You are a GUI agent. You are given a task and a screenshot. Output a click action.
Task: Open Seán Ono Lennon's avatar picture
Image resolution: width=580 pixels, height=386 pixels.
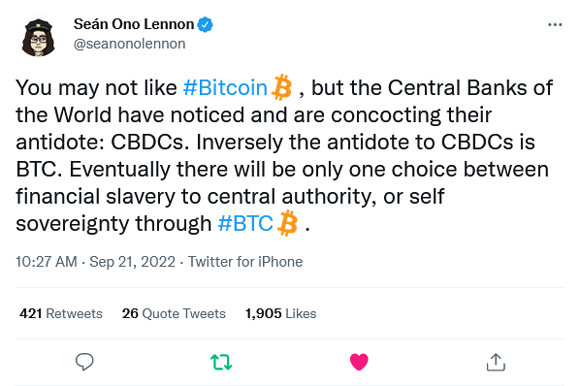(38, 37)
